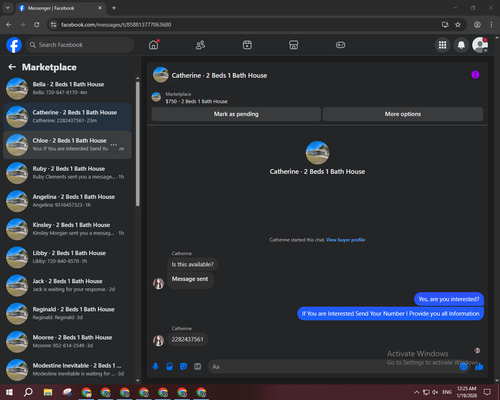Open the account profile picture menu
This screenshot has width=500, height=400.
click(x=480, y=45)
